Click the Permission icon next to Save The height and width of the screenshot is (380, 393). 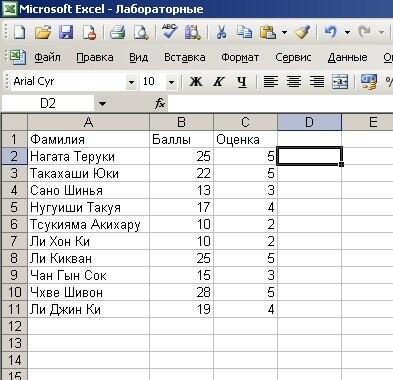click(89, 32)
